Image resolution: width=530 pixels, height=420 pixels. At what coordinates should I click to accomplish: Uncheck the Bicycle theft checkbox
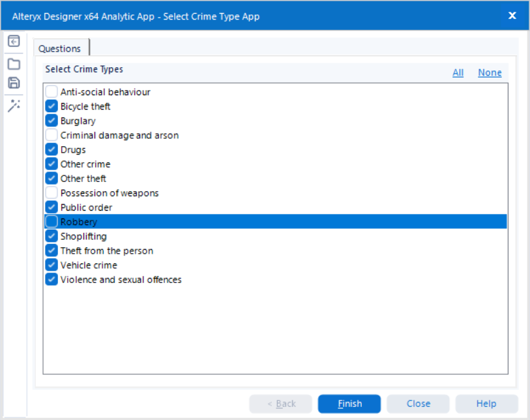(x=52, y=106)
